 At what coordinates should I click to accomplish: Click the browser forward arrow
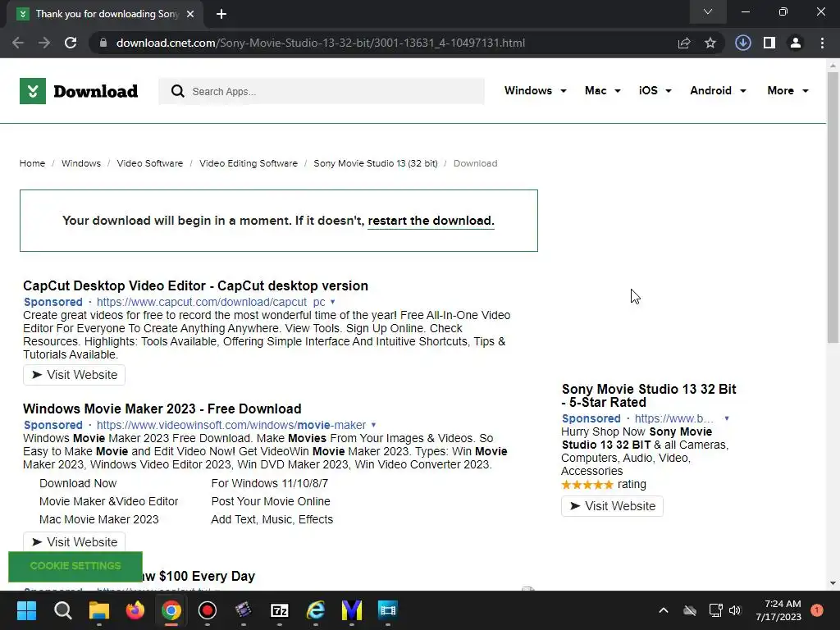click(x=44, y=43)
